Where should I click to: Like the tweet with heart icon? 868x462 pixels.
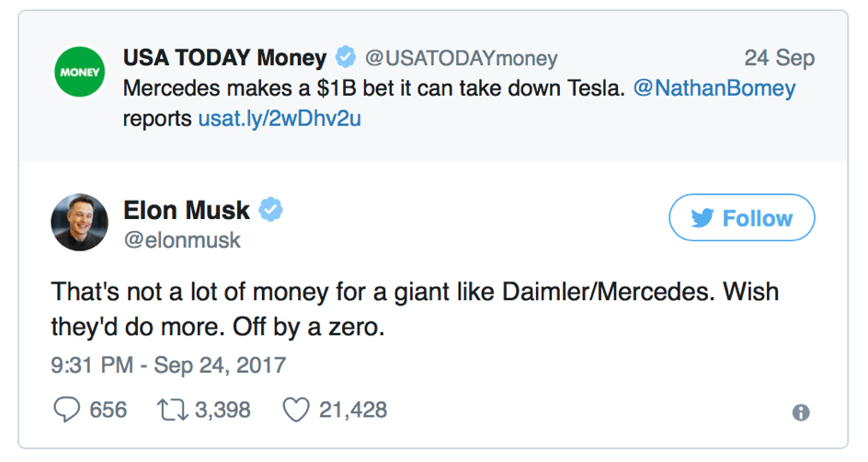click(x=296, y=410)
